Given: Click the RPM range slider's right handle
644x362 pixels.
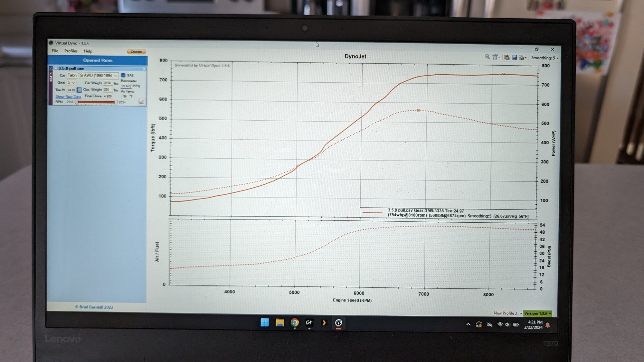Looking at the screenshot, I should coord(116,102).
